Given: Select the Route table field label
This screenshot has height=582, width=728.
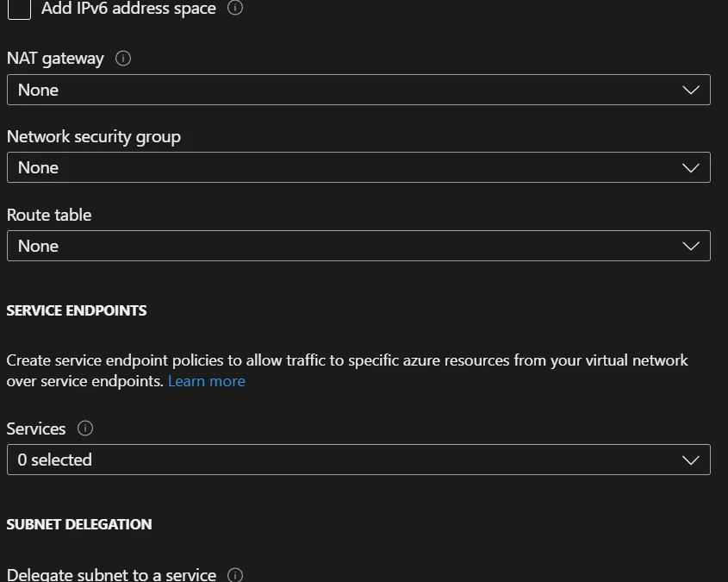Looking at the screenshot, I should tap(49, 215).
